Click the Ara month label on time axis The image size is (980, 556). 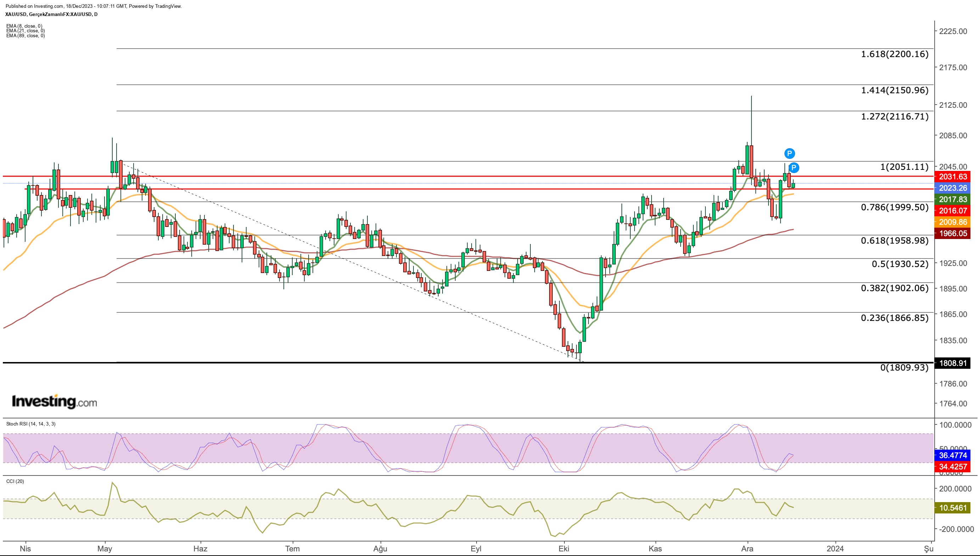(x=747, y=549)
